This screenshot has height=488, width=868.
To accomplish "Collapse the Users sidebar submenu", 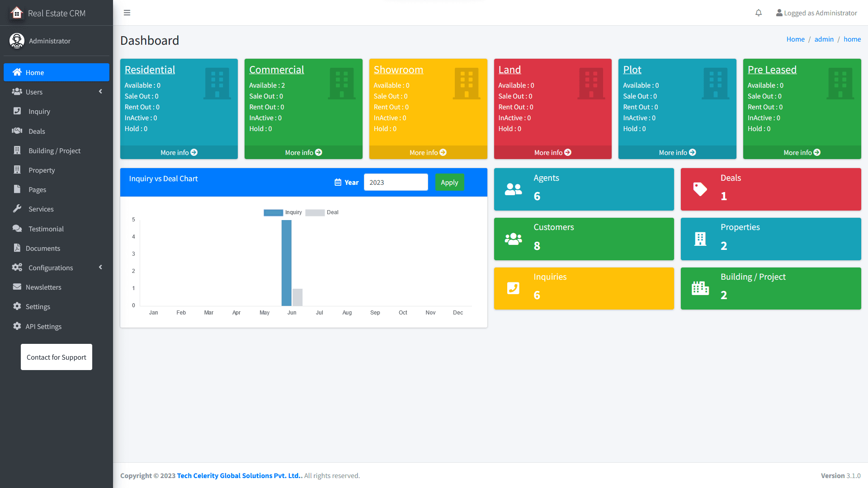I will pyautogui.click(x=100, y=91).
